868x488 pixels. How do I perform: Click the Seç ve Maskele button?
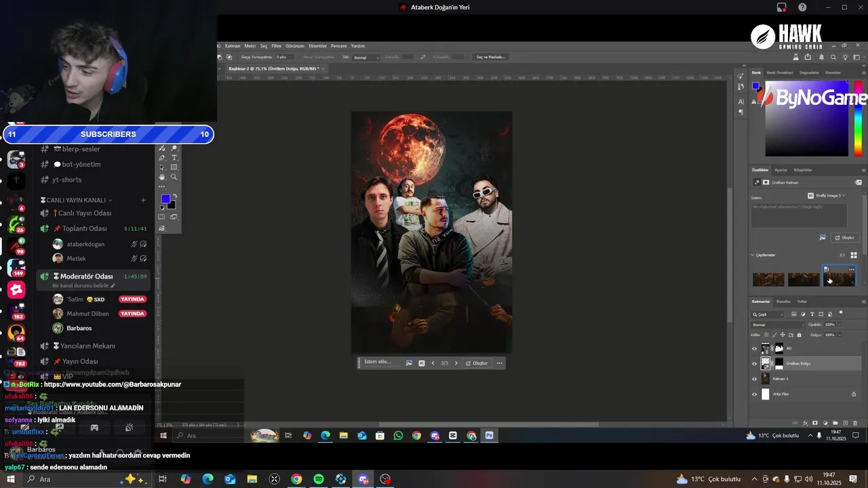pyautogui.click(x=490, y=57)
